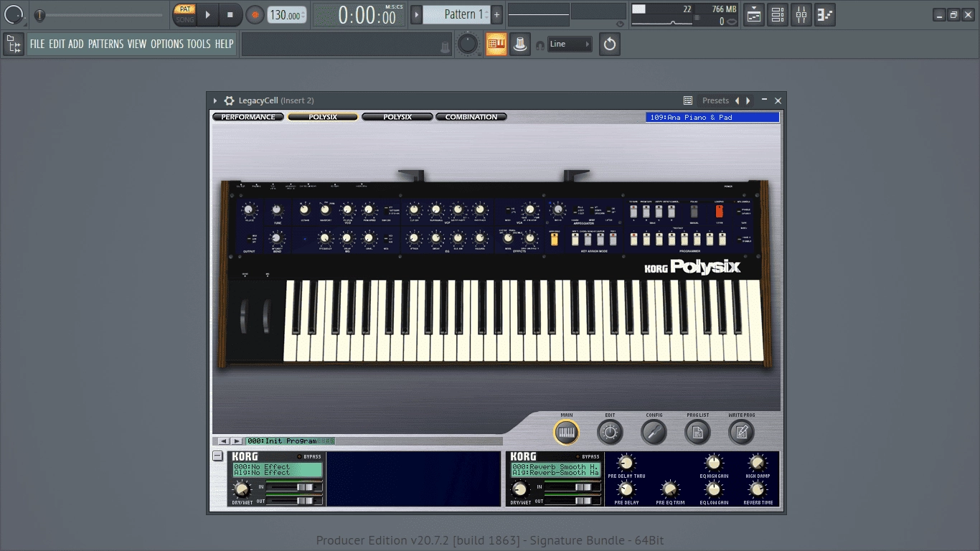Click the Play button
980x551 pixels.
pos(208,14)
